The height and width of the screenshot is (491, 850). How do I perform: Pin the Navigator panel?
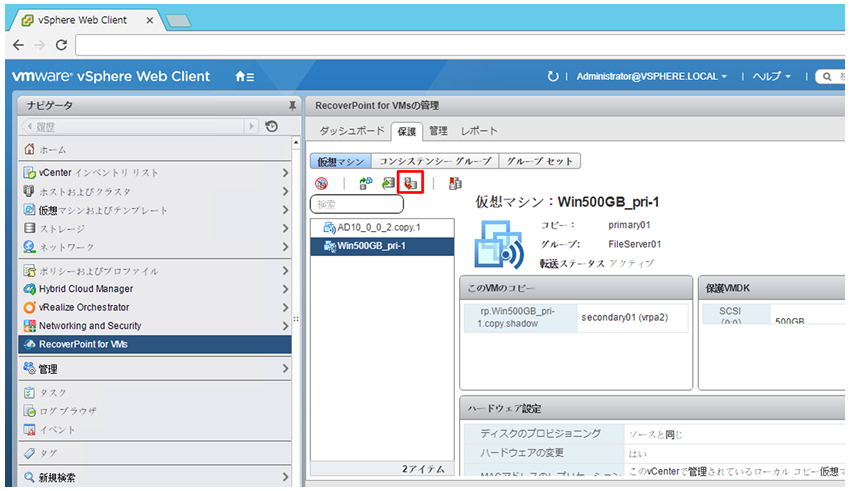[292, 105]
